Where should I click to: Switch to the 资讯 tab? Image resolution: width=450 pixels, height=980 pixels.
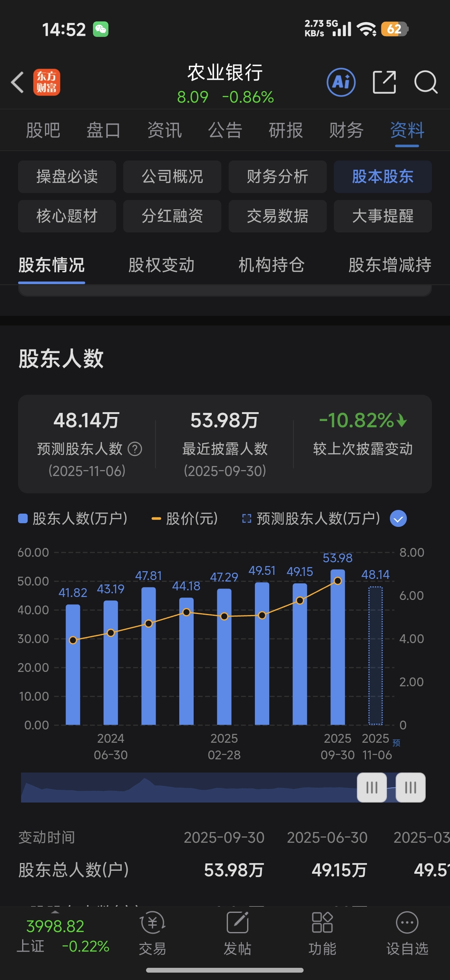pyautogui.click(x=165, y=131)
